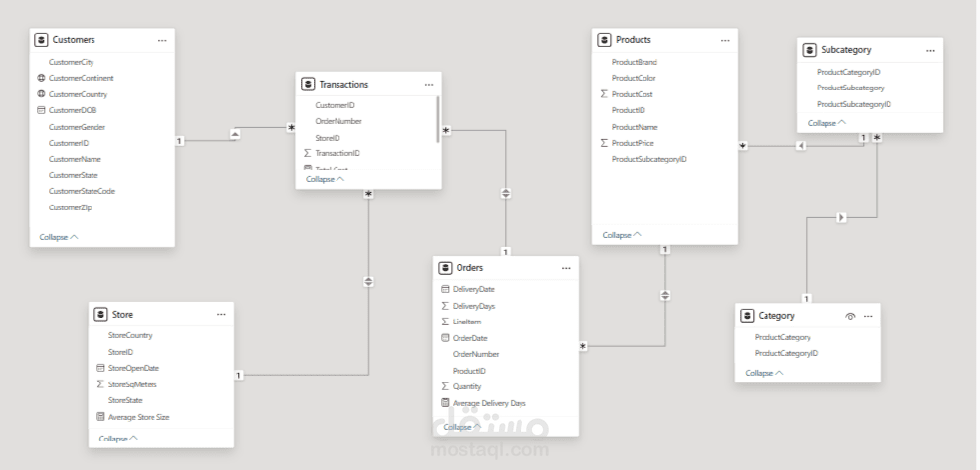This screenshot has height=470, width=980.
Task: Click the Subcategory table header icon
Action: pos(809,50)
